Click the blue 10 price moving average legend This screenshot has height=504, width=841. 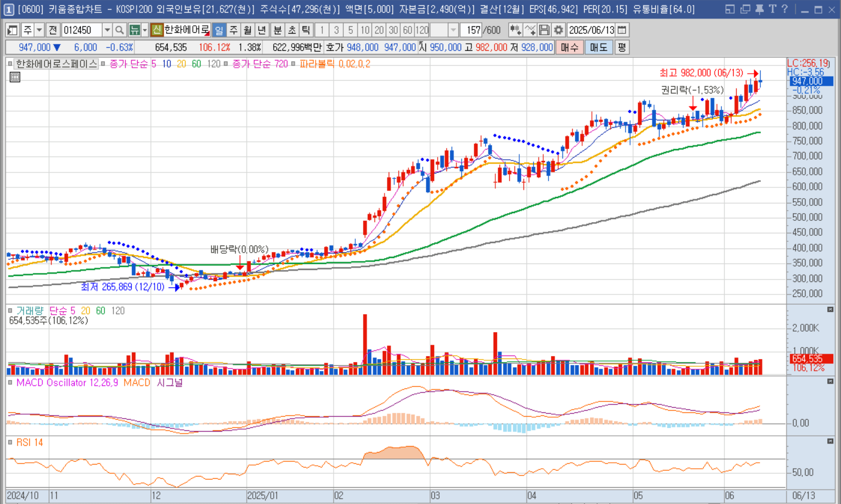[x=167, y=63]
